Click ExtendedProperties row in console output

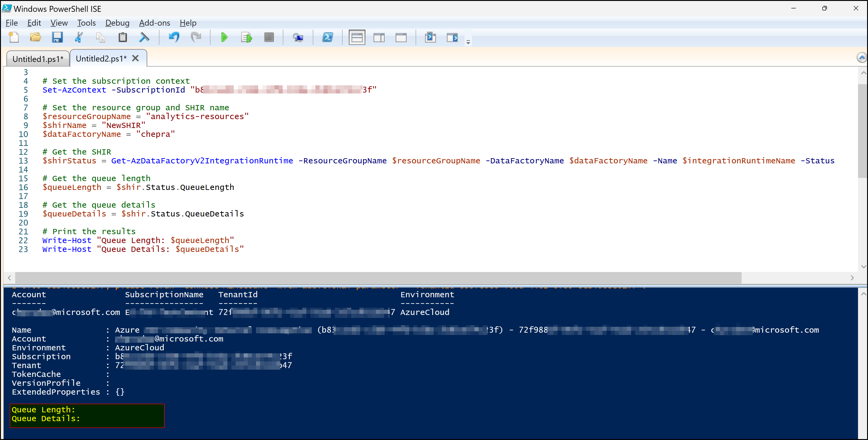pyautogui.click(x=68, y=392)
